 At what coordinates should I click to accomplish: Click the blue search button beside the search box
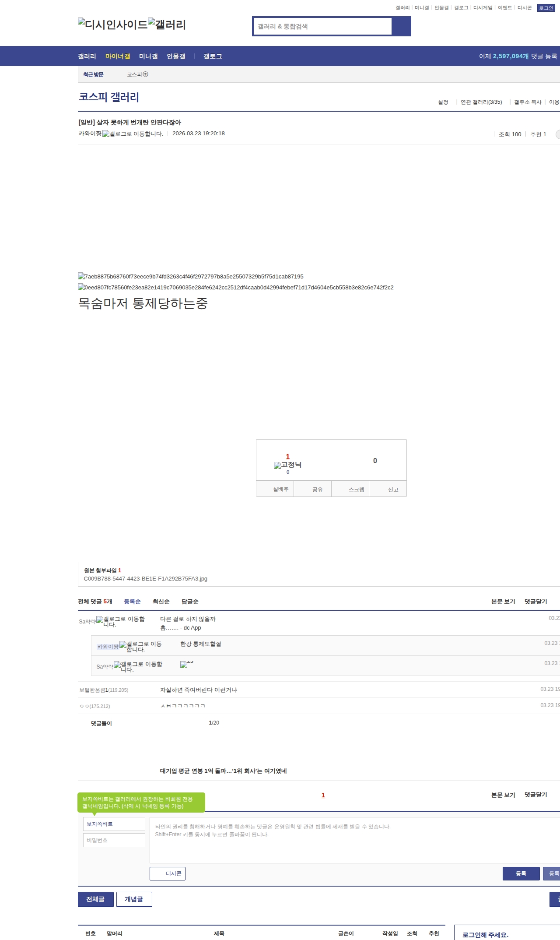click(x=401, y=26)
